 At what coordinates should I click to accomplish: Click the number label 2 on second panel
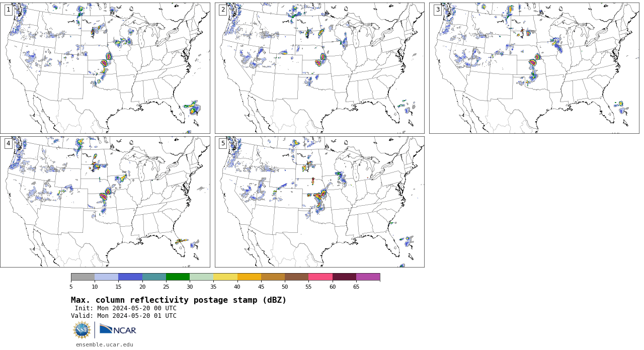tap(223, 10)
